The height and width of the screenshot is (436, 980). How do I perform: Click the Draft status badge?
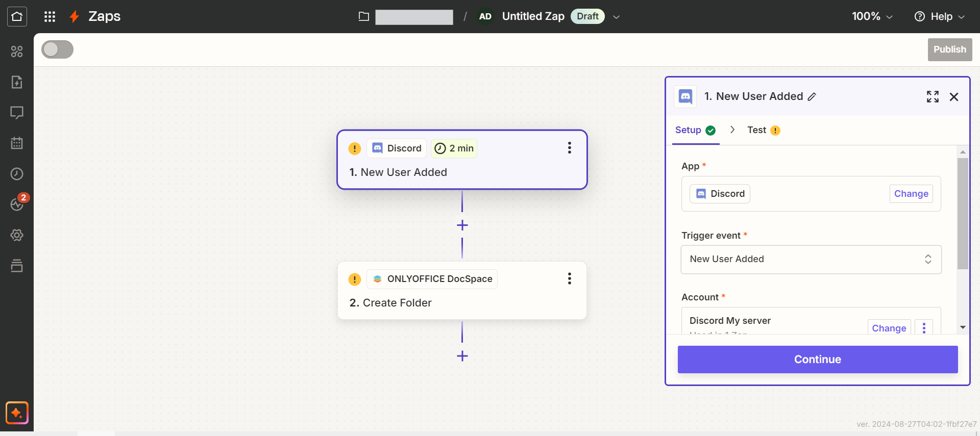[587, 16]
